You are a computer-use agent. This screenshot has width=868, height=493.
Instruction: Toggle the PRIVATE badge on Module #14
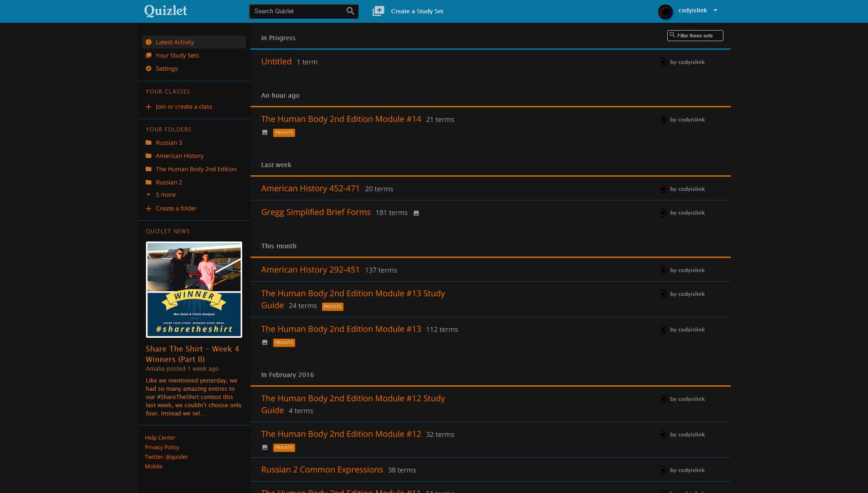pos(284,133)
